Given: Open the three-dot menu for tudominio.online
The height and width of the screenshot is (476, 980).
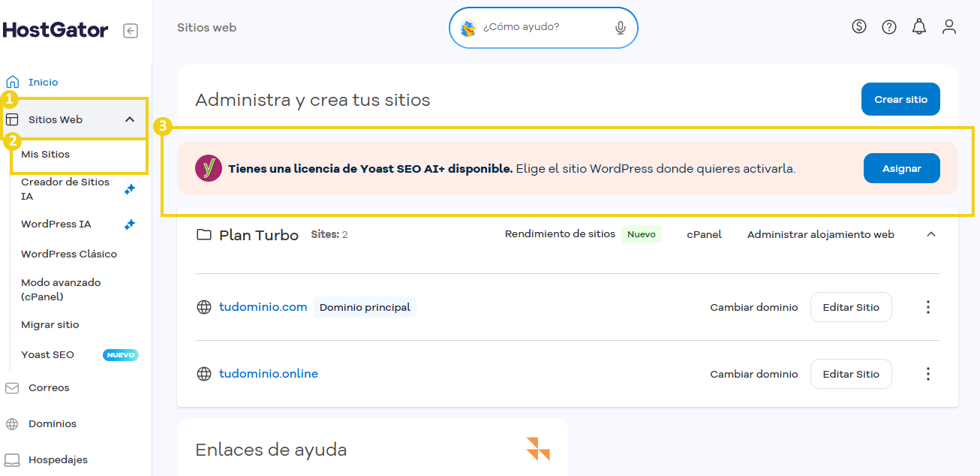Looking at the screenshot, I should pyautogui.click(x=928, y=374).
